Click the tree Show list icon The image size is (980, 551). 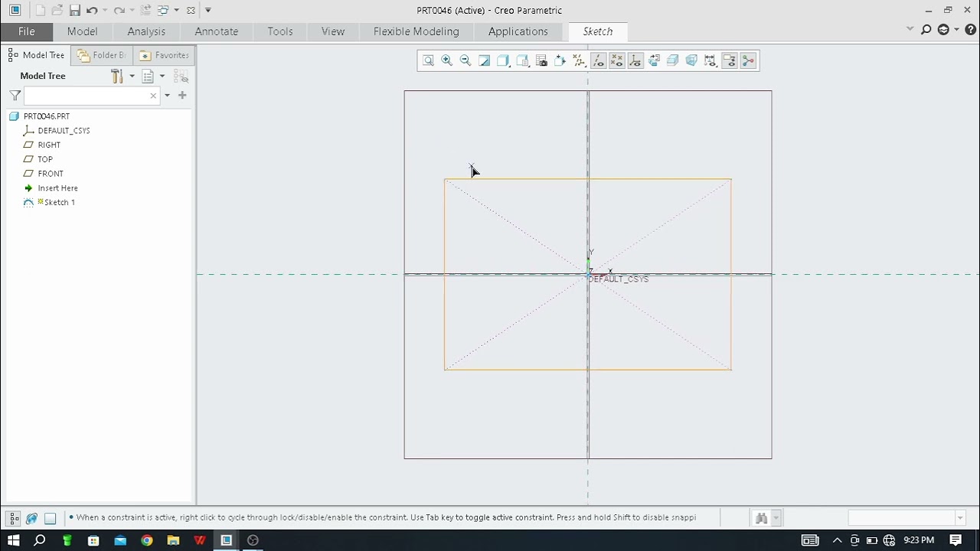(148, 76)
